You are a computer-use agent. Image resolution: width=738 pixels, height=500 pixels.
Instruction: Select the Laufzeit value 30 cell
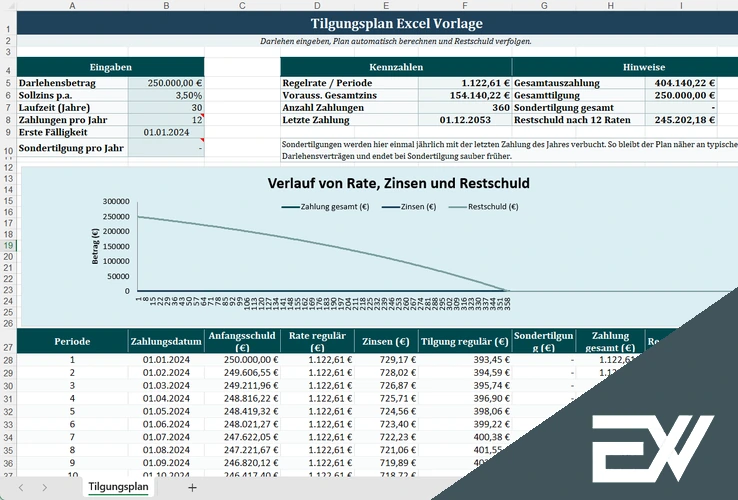pos(166,107)
